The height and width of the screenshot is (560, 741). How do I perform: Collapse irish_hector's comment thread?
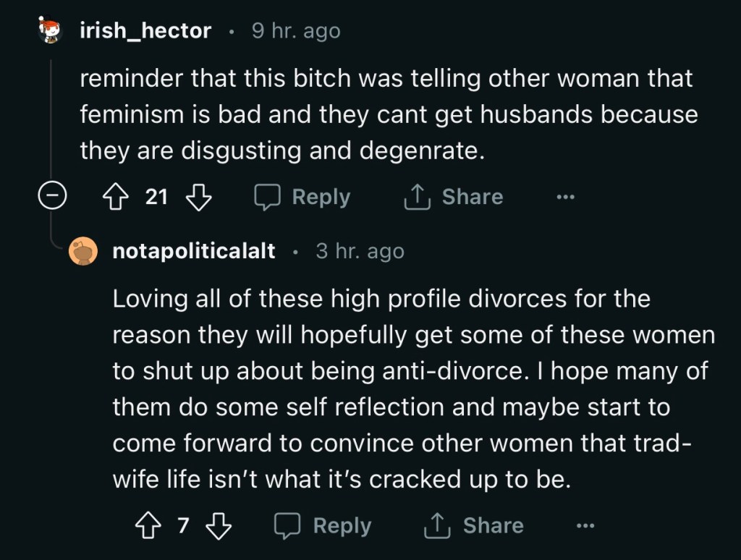click(51, 197)
